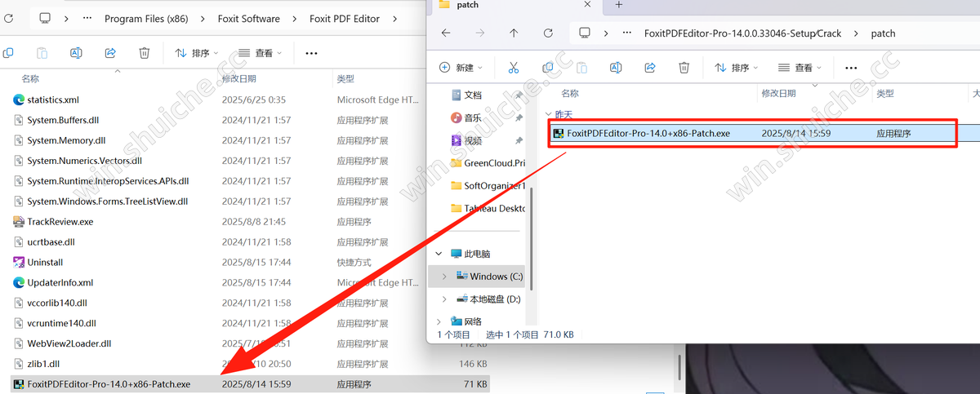
Task: Click share icon in left window toolbar
Action: [110, 53]
